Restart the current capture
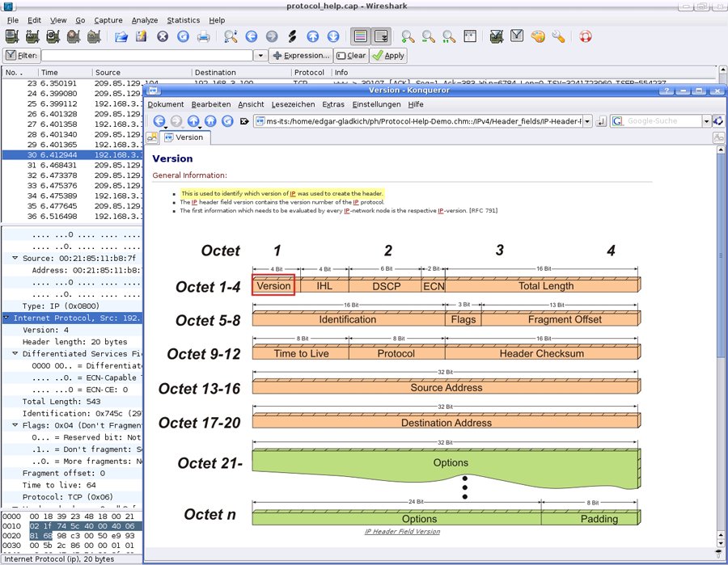This screenshot has height=565, width=728. click(94, 36)
